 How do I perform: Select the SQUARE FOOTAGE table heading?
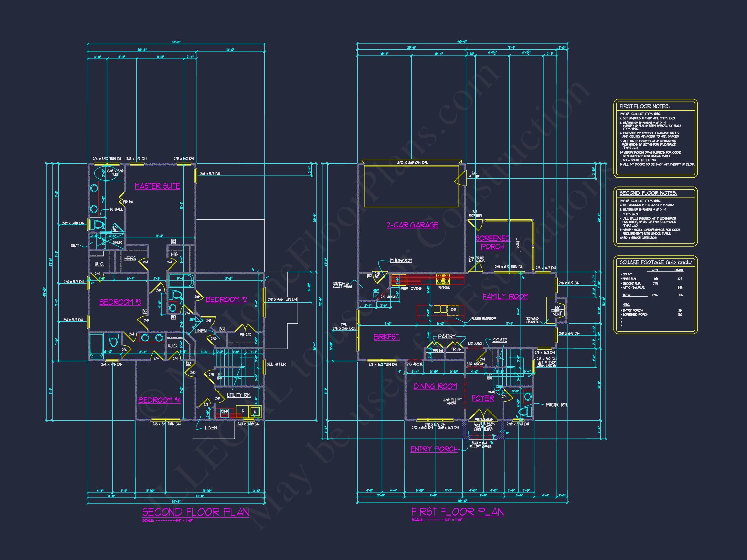coord(655,262)
